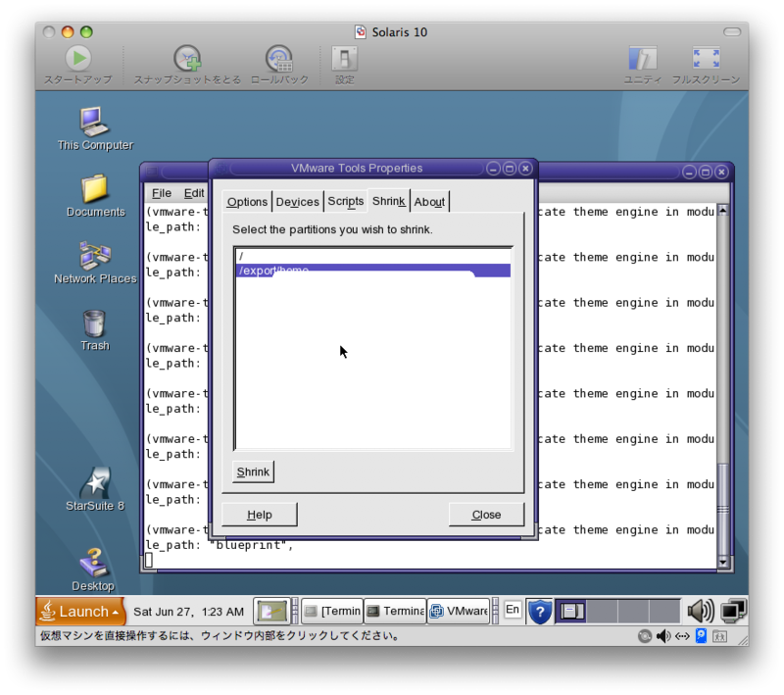
Task: Open the Desktop help icon
Action: pos(93,563)
